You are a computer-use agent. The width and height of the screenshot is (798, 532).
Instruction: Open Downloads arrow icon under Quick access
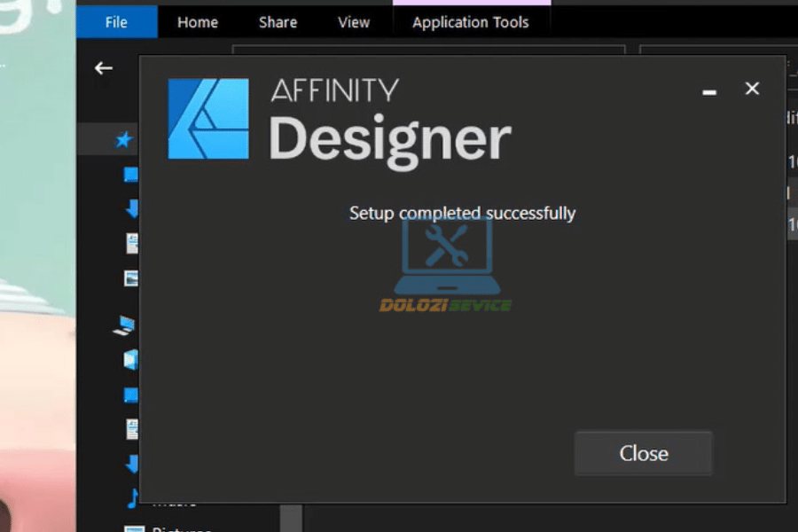click(132, 208)
